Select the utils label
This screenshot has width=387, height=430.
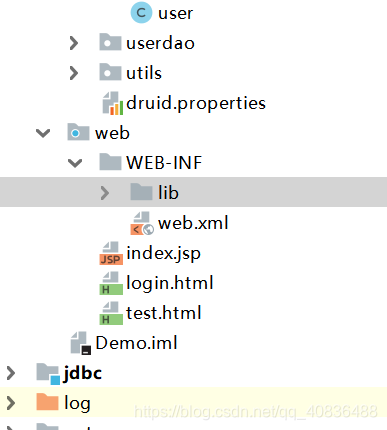tap(144, 73)
